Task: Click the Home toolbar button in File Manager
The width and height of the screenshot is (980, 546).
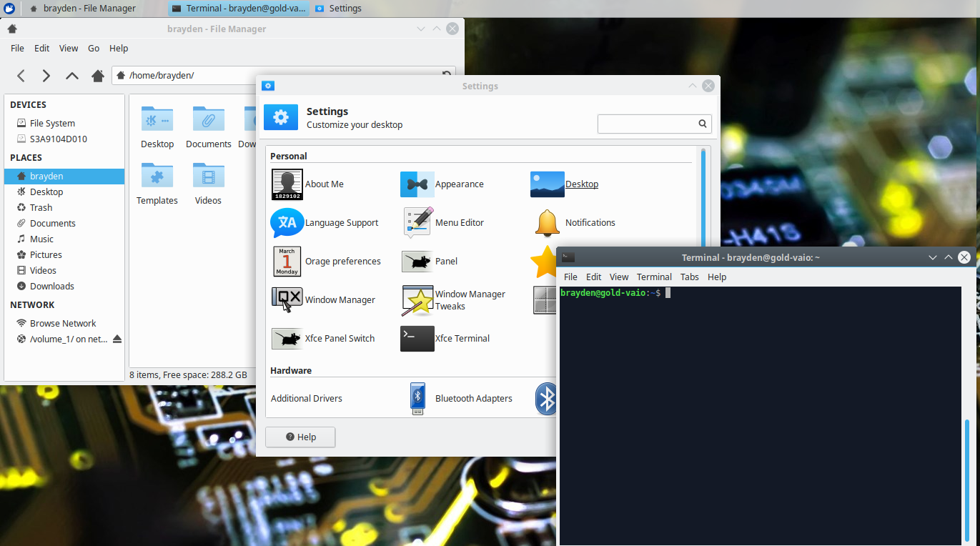Action: (x=98, y=75)
